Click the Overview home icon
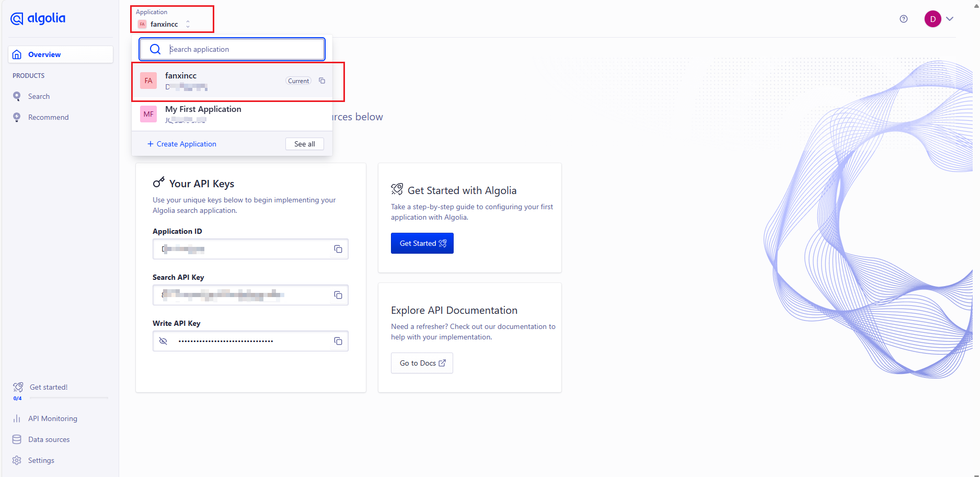This screenshot has width=980, height=477. (x=17, y=54)
